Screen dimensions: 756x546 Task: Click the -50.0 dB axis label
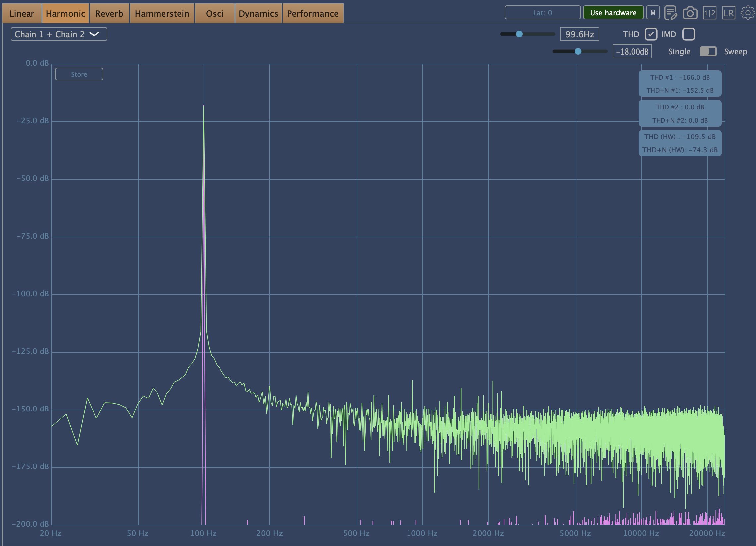pos(33,178)
